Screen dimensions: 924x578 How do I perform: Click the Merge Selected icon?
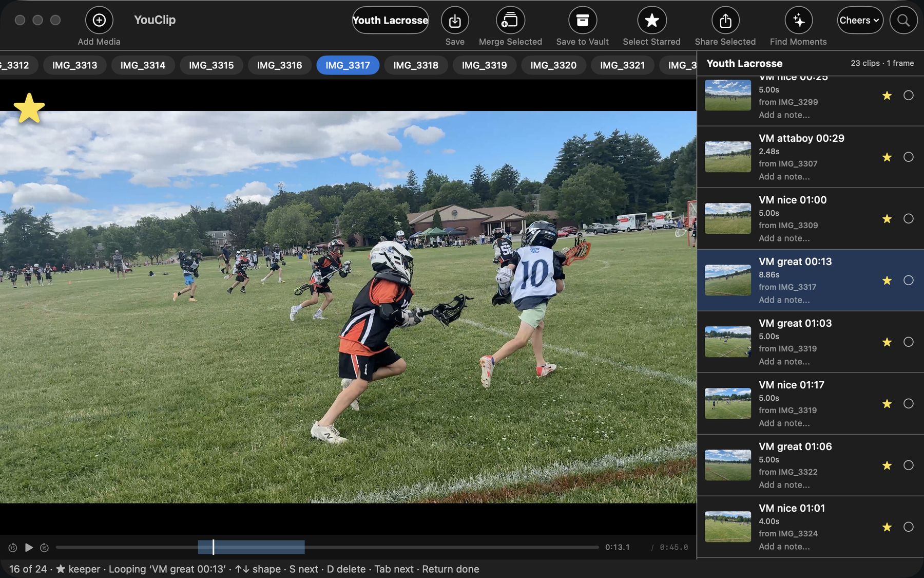click(510, 20)
